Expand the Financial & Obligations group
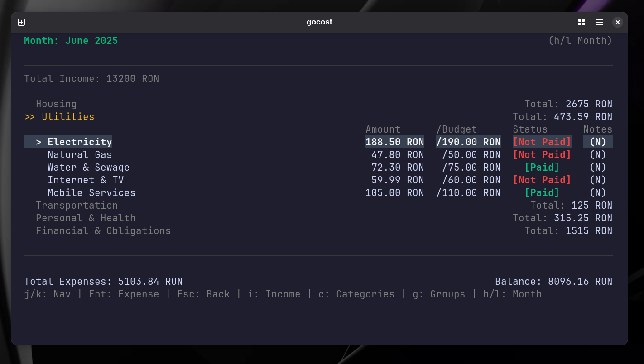Viewport: 644px width, 364px height. [103, 231]
